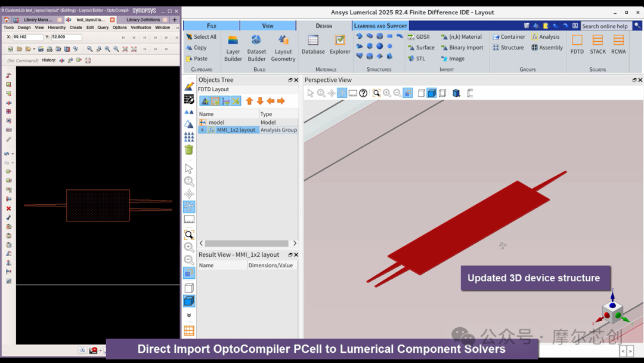644x363 pixels.
Task: Expand more tools chevron in left toolbar
Action: coord(189,315)
